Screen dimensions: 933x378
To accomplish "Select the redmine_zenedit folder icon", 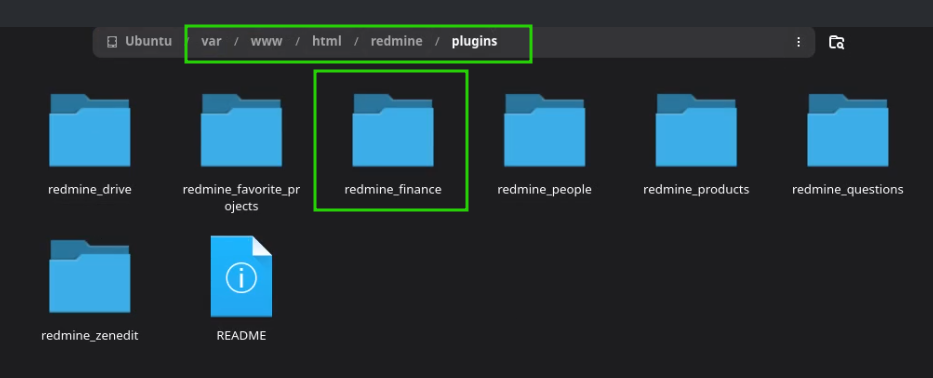I will [x=89, y=276].
